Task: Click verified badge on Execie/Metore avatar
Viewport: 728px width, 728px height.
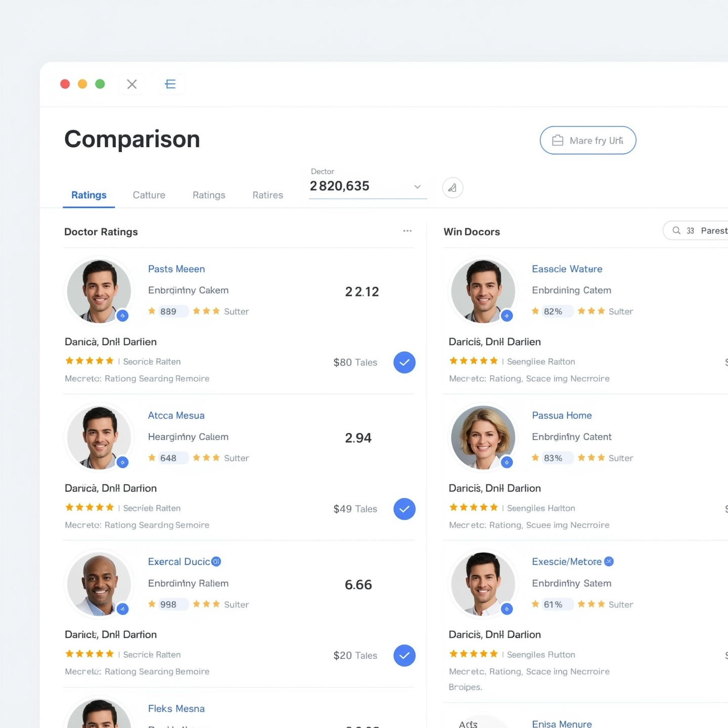Action: pos(507,609)
